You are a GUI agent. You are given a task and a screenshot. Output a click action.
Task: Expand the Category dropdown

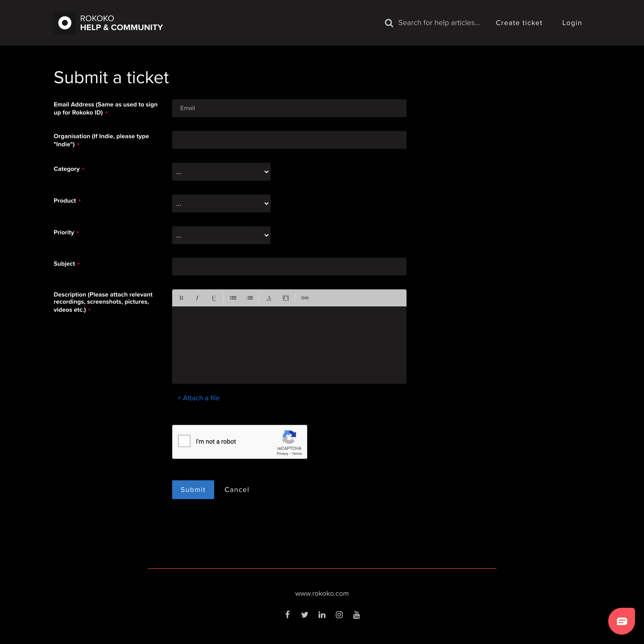[x=221, y=172]
